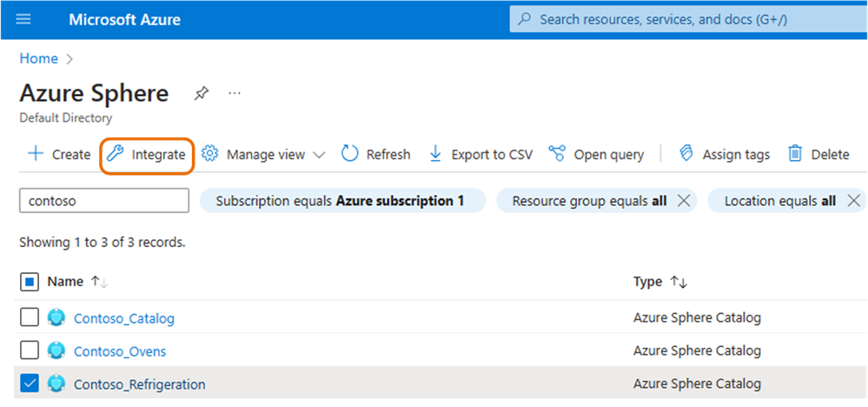Click the Showing 1 to 3 of 3 records text
This screenshot has height=407, width=868.
point(103,243)
